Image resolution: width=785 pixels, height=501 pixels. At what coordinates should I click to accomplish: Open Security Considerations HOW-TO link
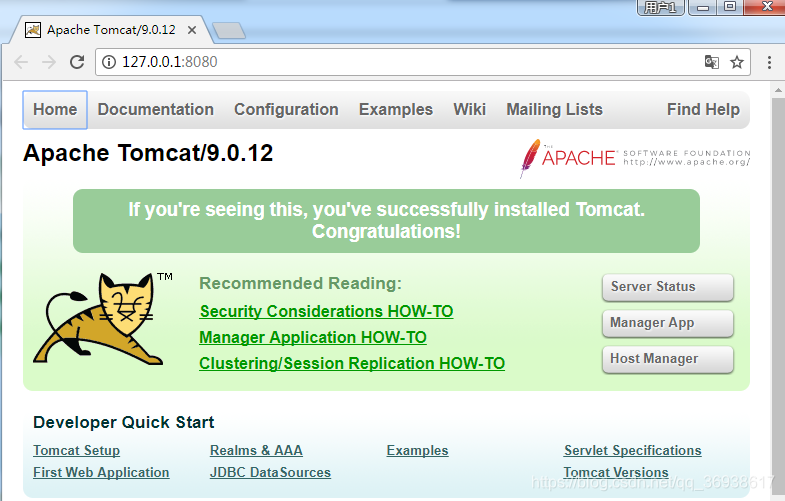coord(326,311)
